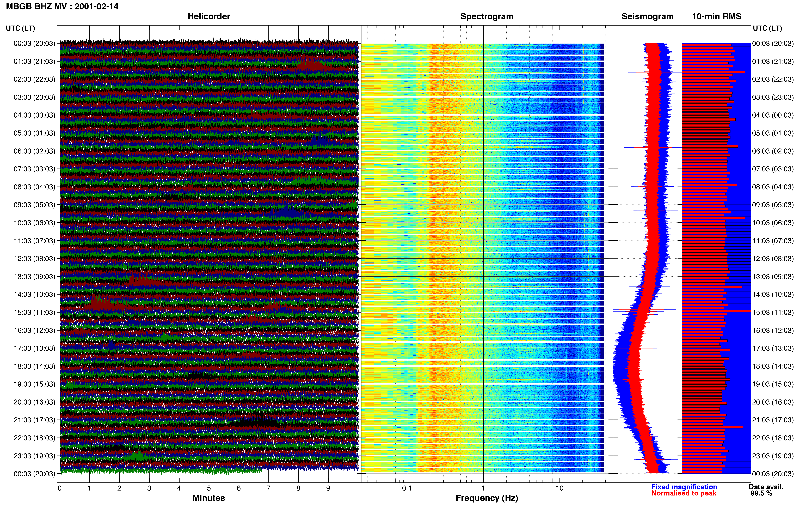Click 16:03 (12:03) beside the RMS panel
The height and width of the screenshot is (508, 812).
pyautogui.click(x=773, y=330)
